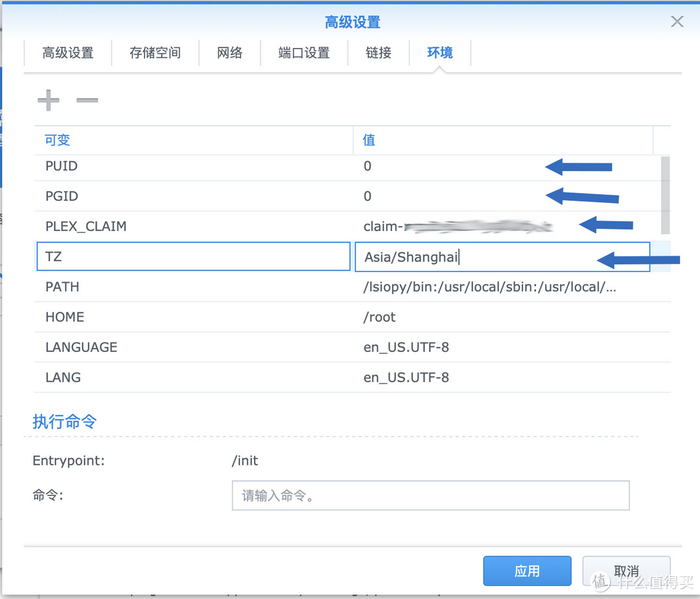The width and height of the screenshot is (700, 599).
Task: Open the 链接 tab
Action: tap(379, 53)
